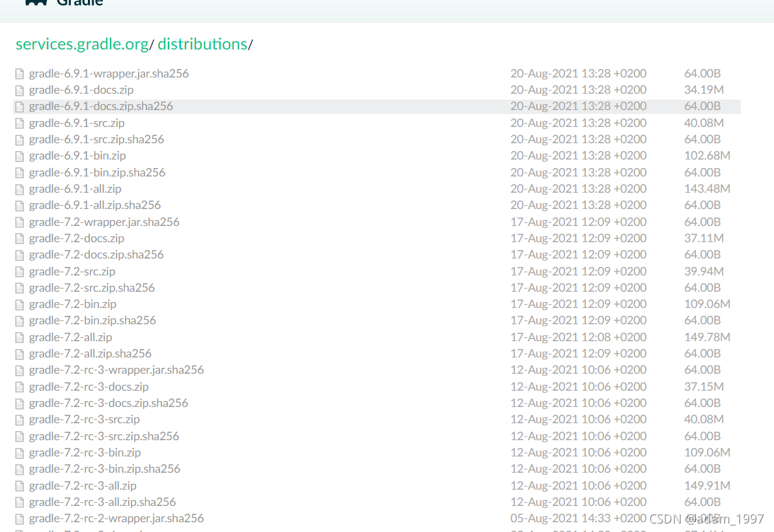Download gradle-7.2-rc-3-bin.zip
The image size is (774, 532).
(85, 453)
